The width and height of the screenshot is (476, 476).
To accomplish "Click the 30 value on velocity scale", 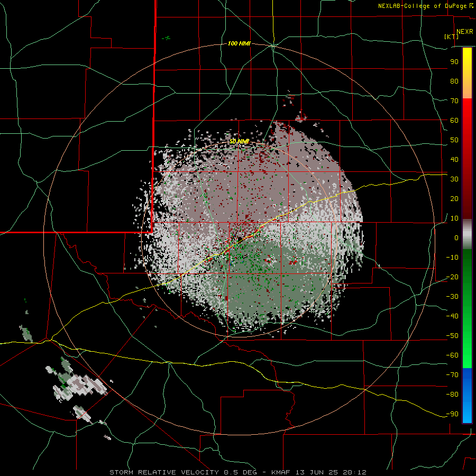I will tap(454, 179).
